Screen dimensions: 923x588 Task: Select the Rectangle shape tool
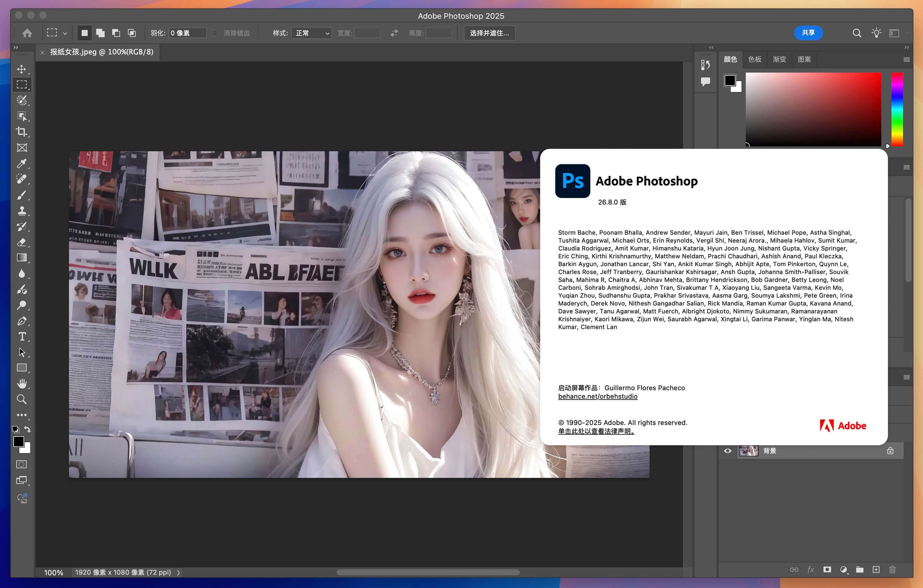tap(21, 368)
